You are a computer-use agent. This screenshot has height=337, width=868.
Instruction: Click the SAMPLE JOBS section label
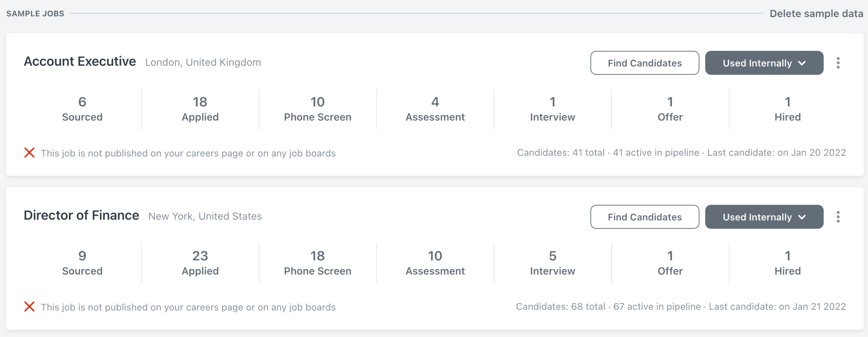pyautogui.click(x=35, y=13)
